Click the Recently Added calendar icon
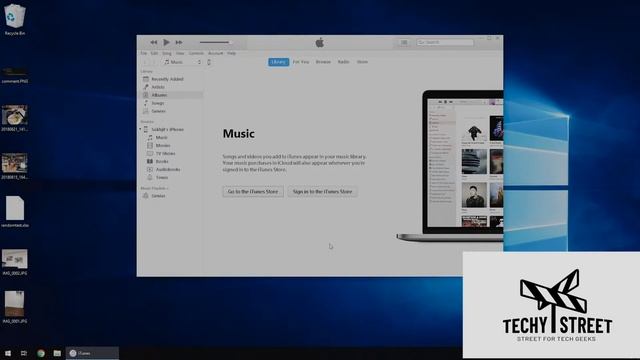640x360 pixels. click(146, 79)
